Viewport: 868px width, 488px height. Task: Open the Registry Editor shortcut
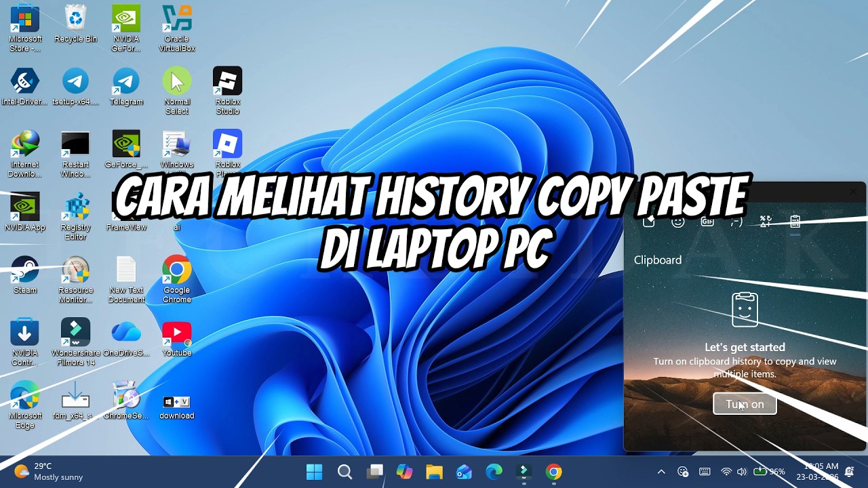pyautogui.click(x=75, y=217)
